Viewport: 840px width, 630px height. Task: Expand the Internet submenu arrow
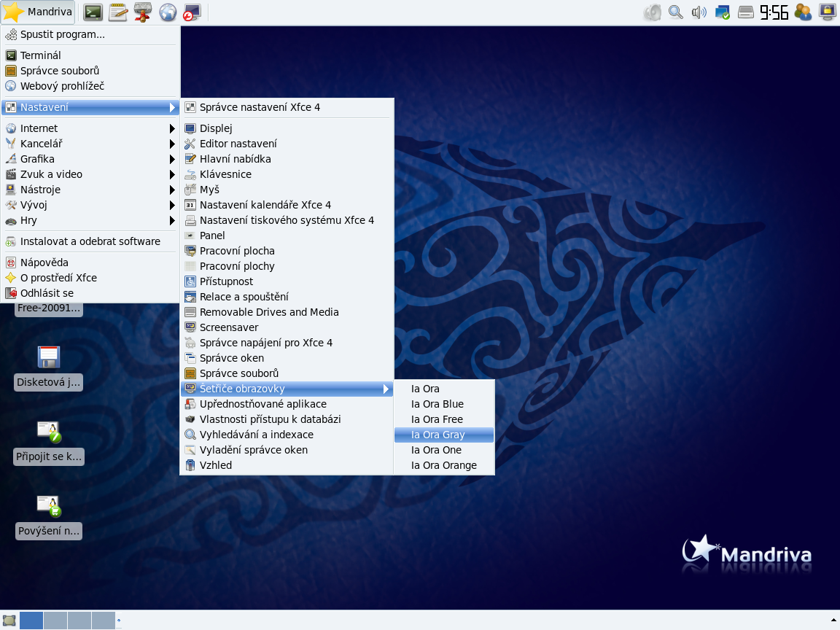172,128
